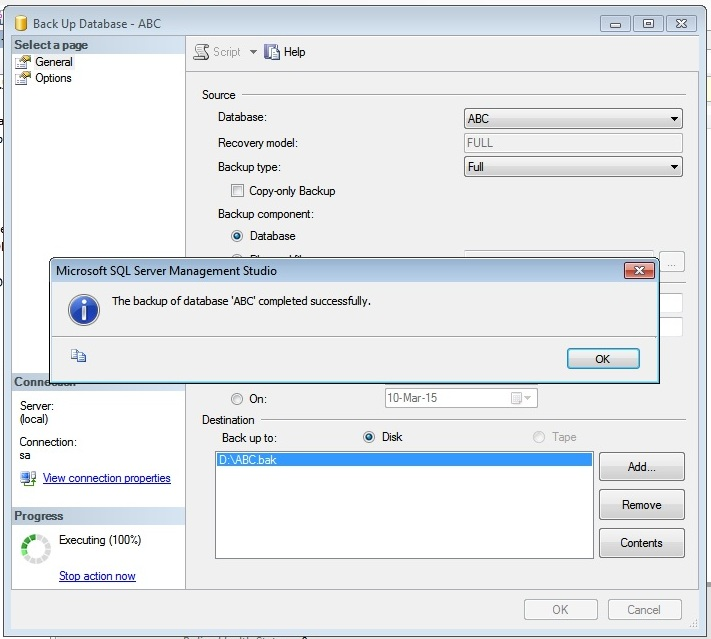Choose Disk as backup destination
Screen dimensions: 711x639
(369, 437)
